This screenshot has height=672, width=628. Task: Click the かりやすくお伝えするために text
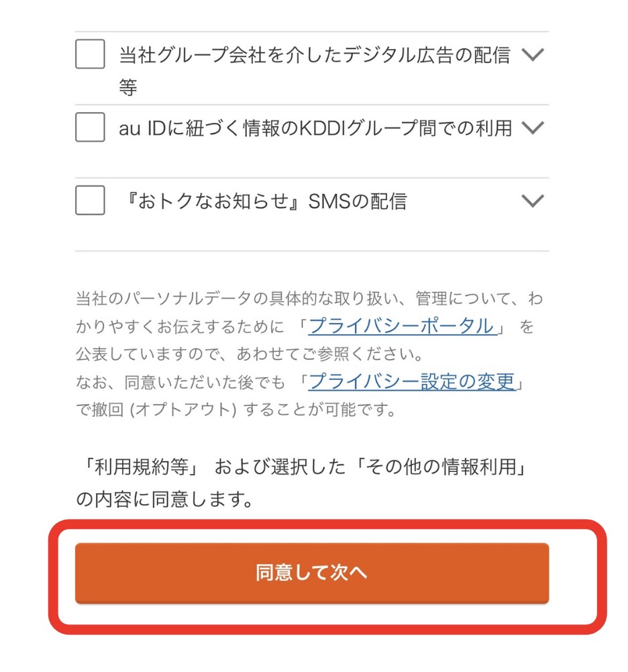(185, 327)
